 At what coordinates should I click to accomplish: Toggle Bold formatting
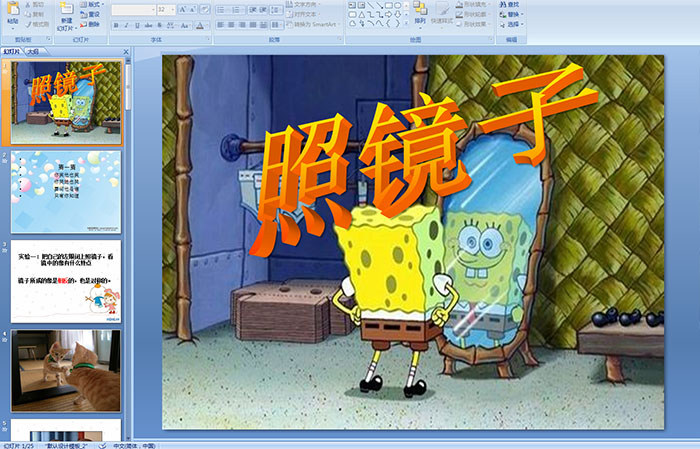[117, 25]
